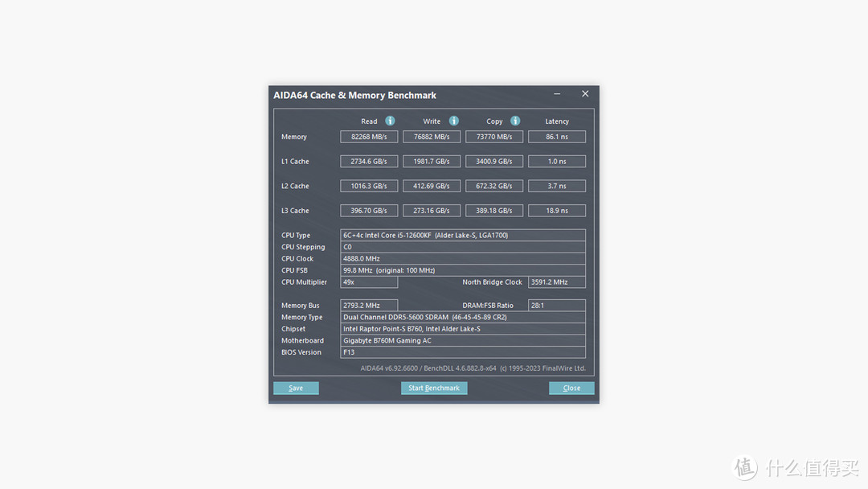
Task: Select Memory latency value 86.1 ns
Action: point(557,137)
